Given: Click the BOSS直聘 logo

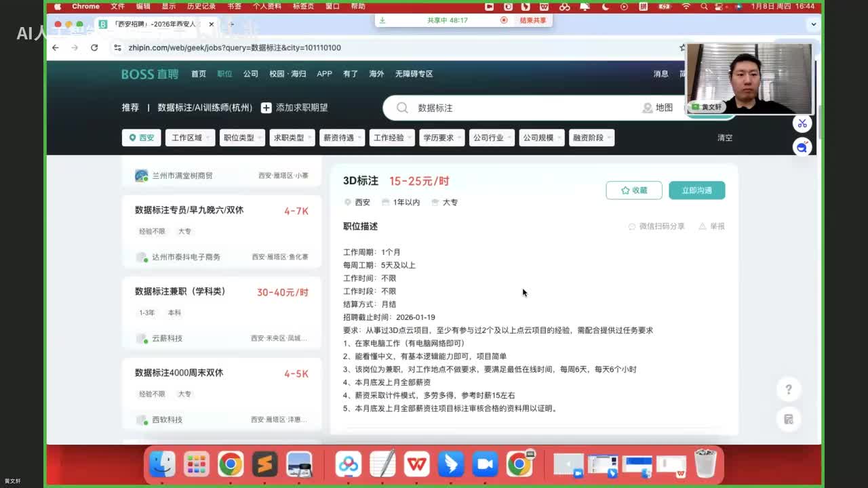Looking at the screenshot, I should (x=150, y=74).
